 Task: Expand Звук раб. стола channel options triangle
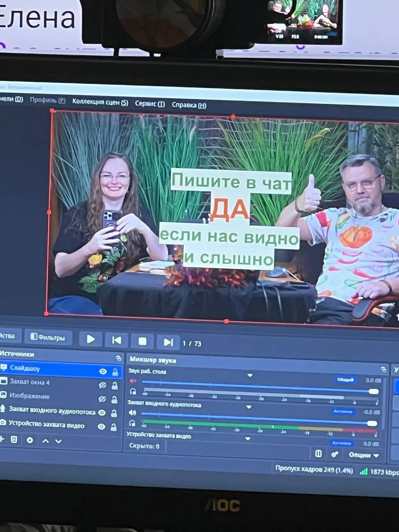pyautogui.click(x=250, y=375)
